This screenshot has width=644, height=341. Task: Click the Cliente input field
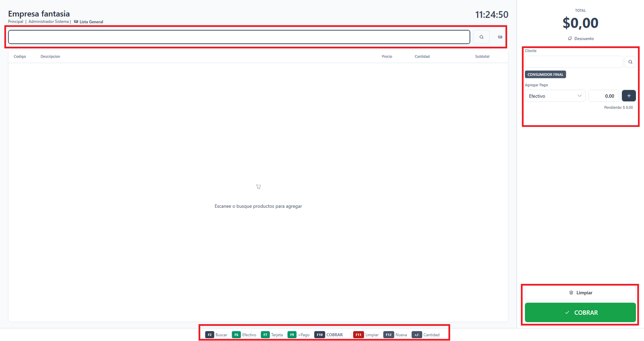coord(574,62)
